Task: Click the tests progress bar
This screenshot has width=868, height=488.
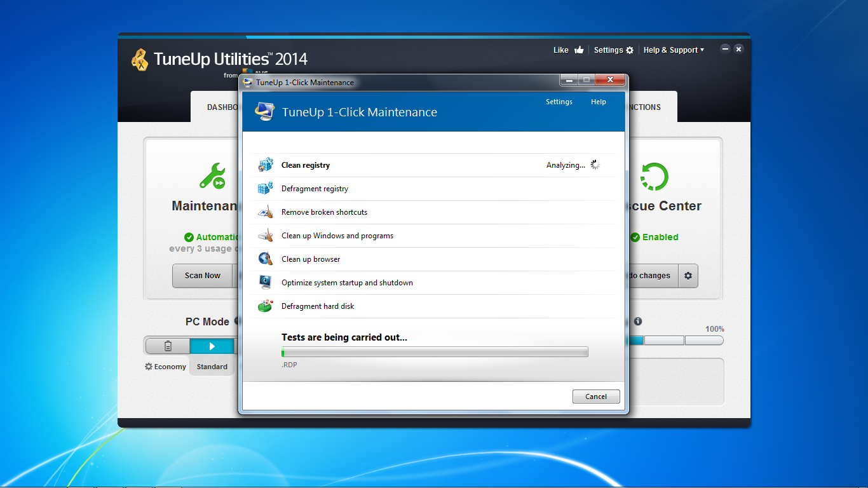Action: tap(435, 352)
